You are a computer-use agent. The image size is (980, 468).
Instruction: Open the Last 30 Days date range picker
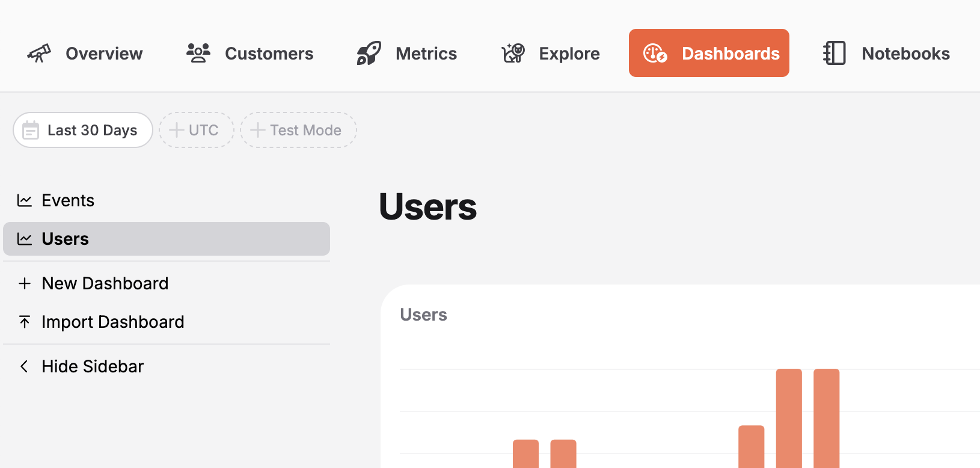(83, 130)
